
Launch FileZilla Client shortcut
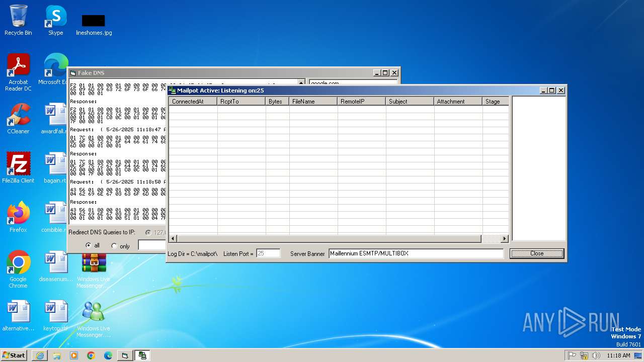point(18,168)
